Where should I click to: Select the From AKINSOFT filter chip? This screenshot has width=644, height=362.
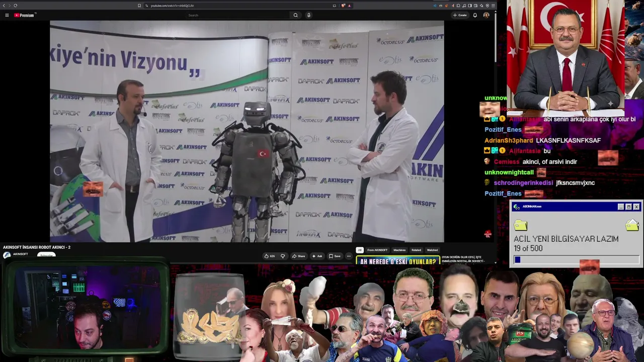pos(377,250)
